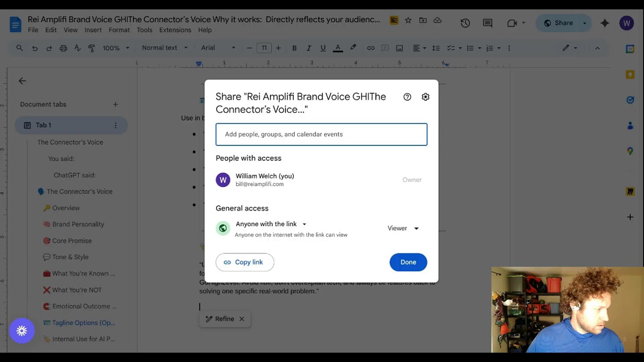Click the Share button in header

558,23
